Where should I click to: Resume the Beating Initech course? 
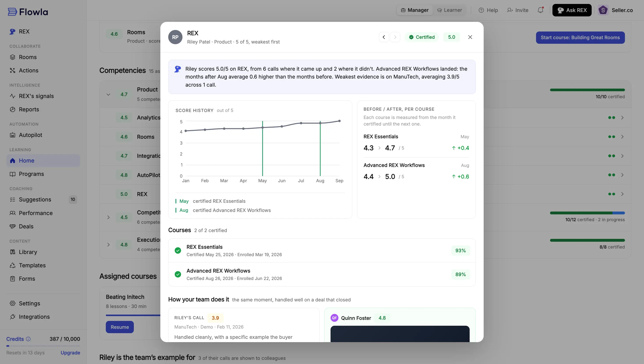pyautogui.click(x=120, y=327)
